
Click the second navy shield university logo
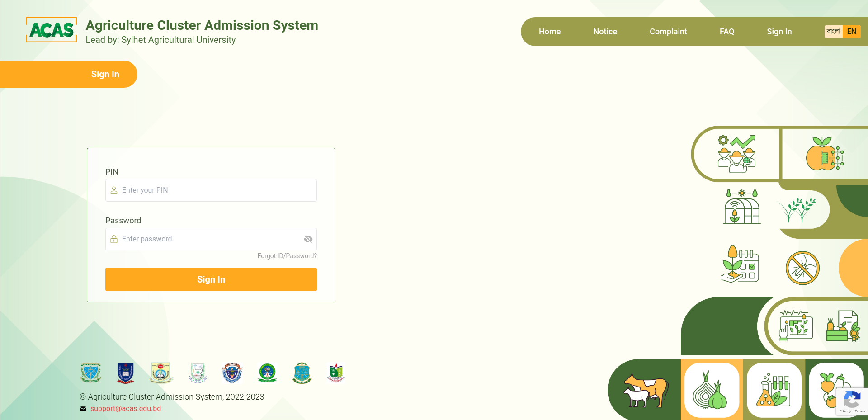125,373
